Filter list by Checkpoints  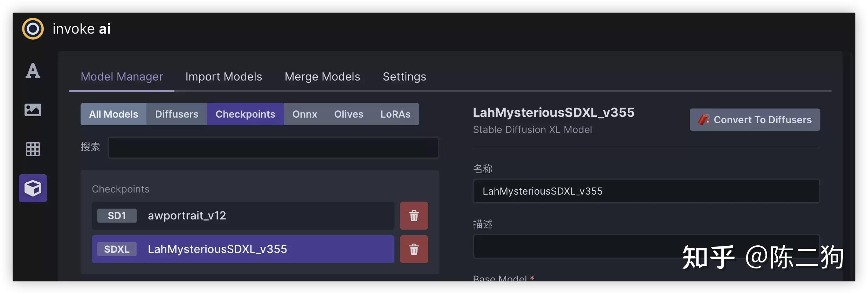pos(246,114)
